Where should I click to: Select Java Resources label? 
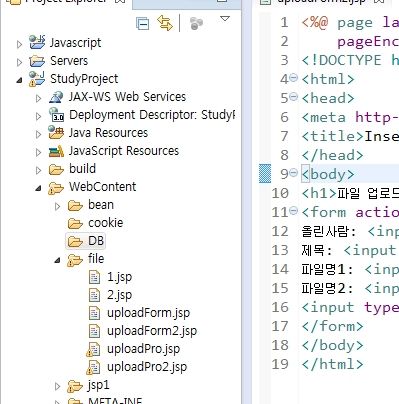pyautogui.click(x=108, y=133)
